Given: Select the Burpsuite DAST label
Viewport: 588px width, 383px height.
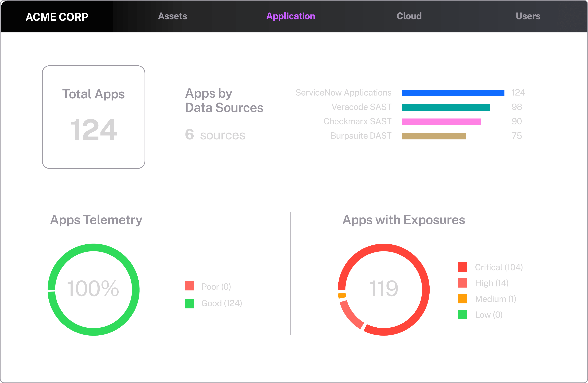Looking at the screenshot, I should [361, 136].
